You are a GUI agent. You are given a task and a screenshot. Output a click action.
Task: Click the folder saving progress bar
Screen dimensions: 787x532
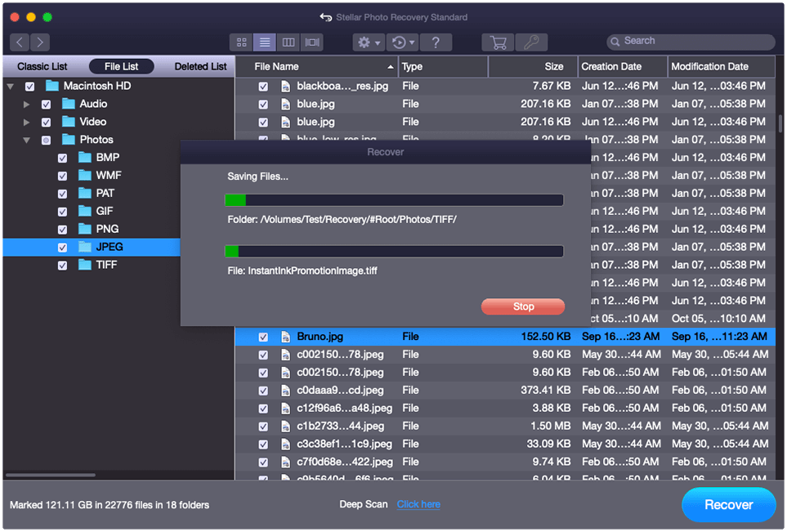pyautogui.click(x=394, y=200)
